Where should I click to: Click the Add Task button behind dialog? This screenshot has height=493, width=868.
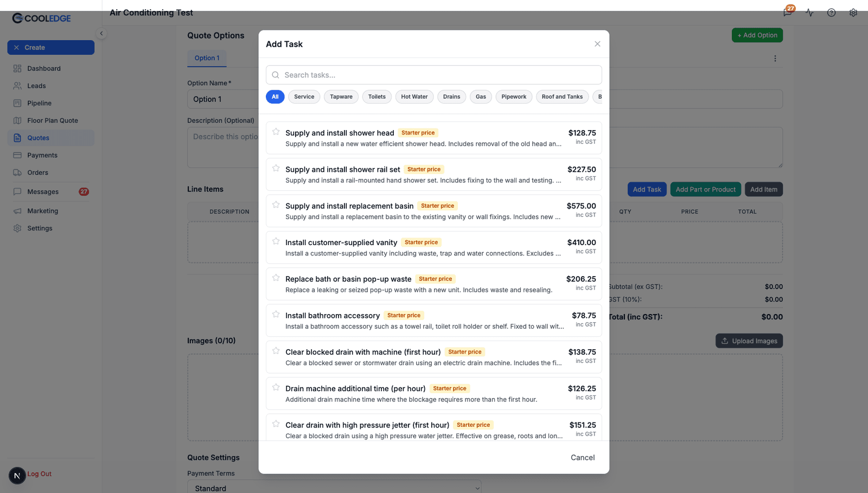(x=647, y=189)
